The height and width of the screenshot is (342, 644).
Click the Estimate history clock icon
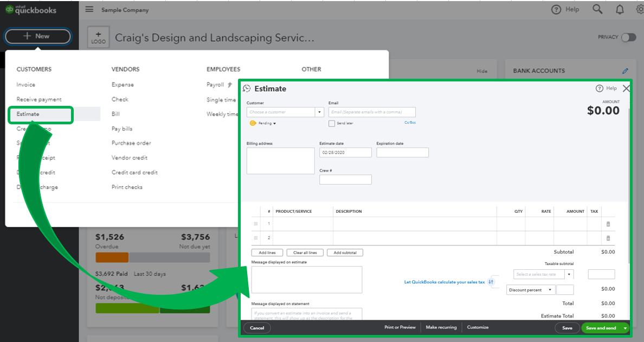pyautogui.click(x=247, y=88)
